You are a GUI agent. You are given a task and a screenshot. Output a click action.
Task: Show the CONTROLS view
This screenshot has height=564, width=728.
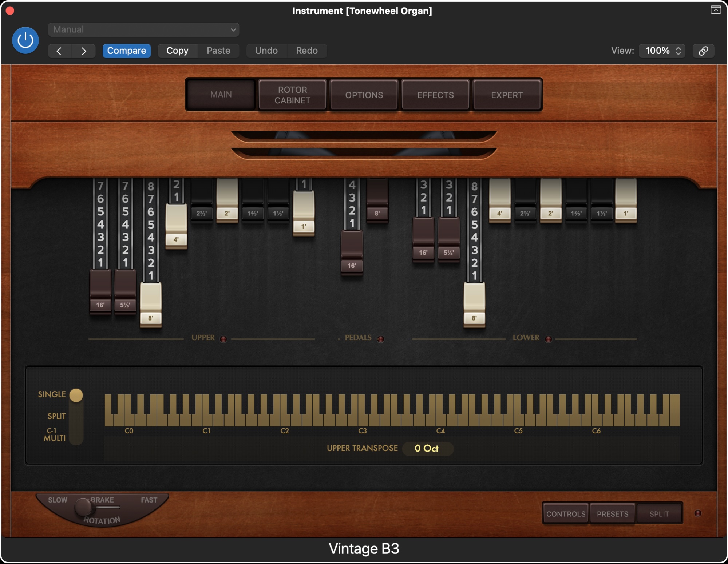566,514
